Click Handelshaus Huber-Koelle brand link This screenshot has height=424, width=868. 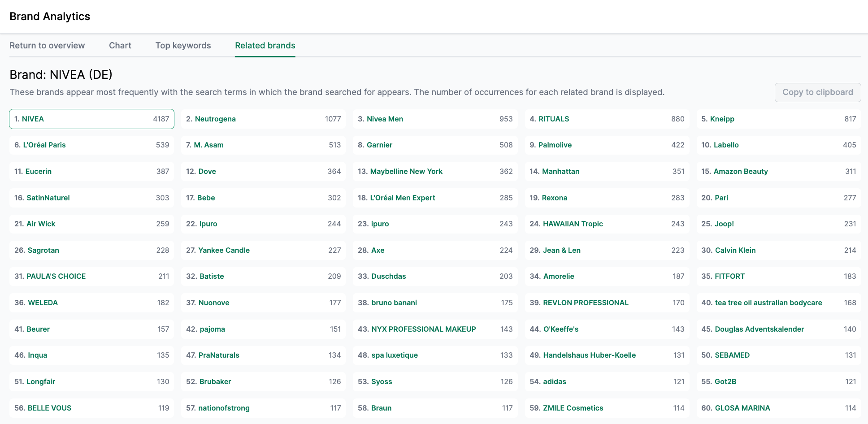pos(589,355)
